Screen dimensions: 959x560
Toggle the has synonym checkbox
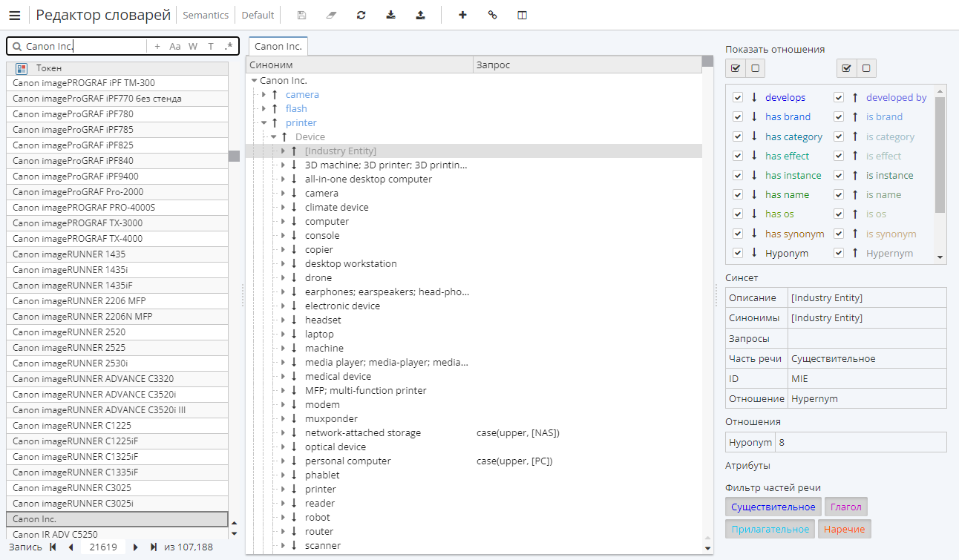point(738,234)
